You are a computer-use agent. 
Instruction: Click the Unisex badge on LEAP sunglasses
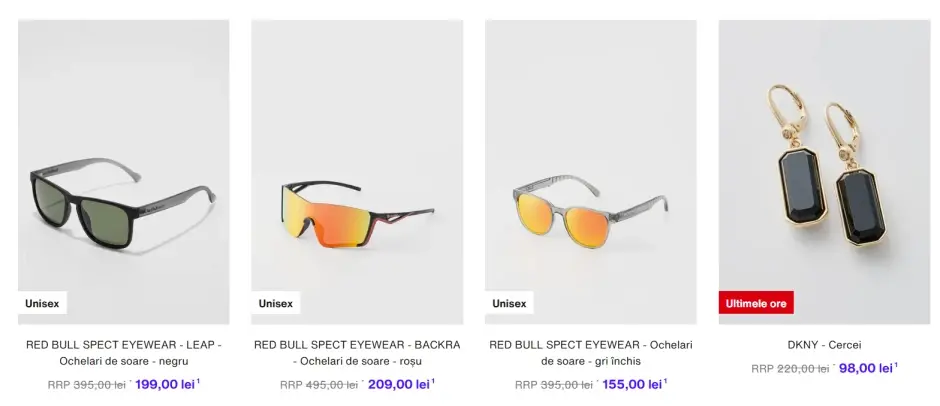[42, 303]
